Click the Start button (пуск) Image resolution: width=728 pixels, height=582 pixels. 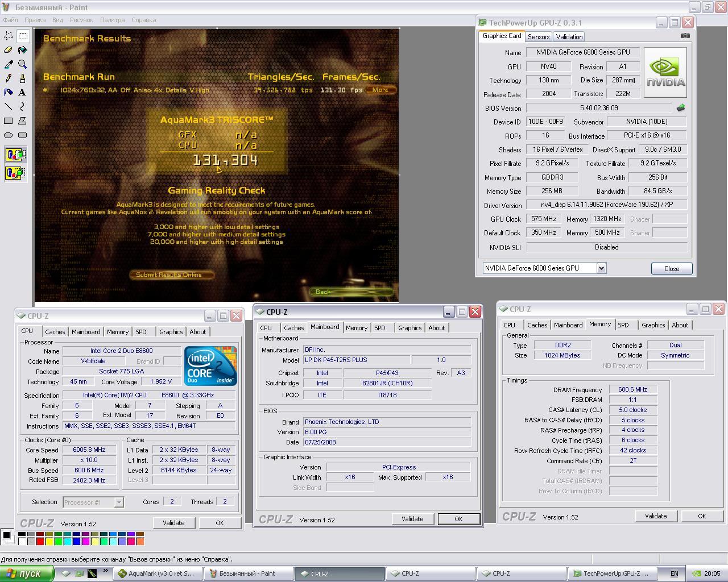click(x=27, y=573)
